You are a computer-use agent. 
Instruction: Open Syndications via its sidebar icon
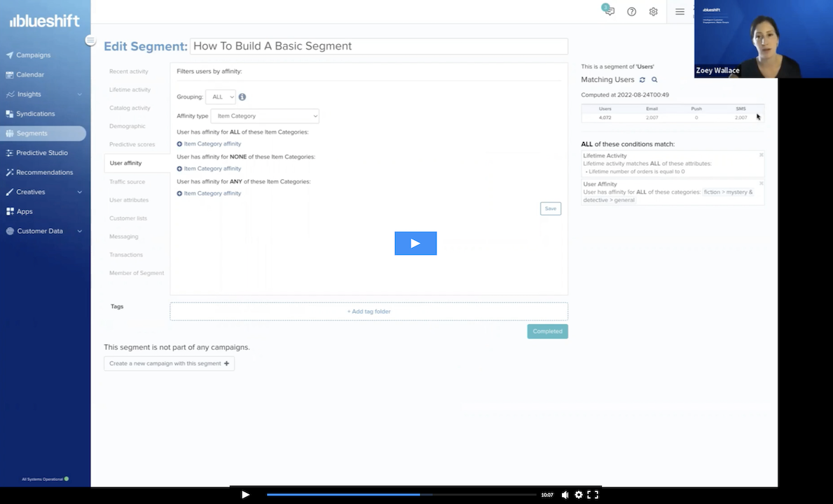(x=10, y=113)
